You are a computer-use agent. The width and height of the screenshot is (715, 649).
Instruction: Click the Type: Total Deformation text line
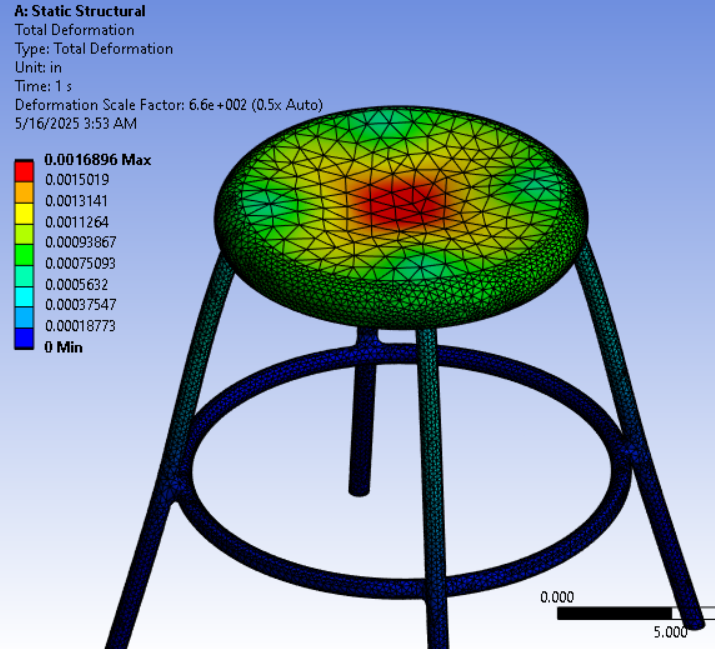click(x=93, y=49)
